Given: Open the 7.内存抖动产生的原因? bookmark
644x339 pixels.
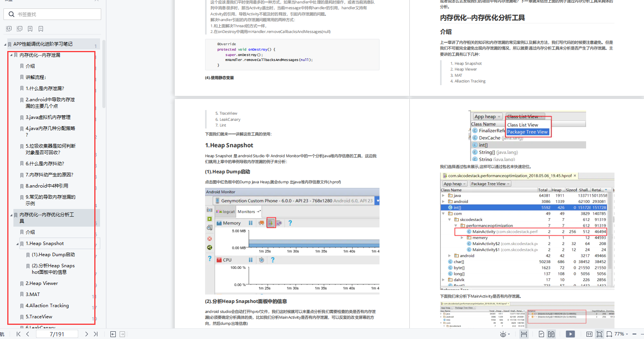Looking at the screenshot, I should 49,175.
